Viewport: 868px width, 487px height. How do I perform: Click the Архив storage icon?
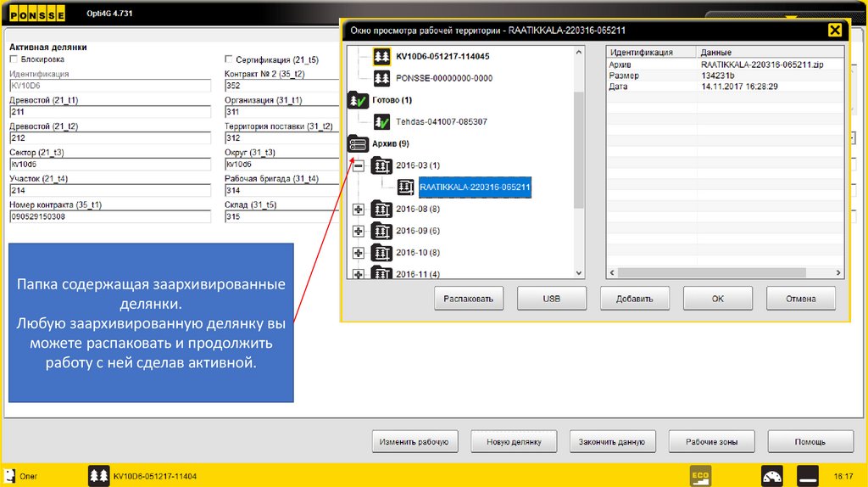(x=358, y=144)
